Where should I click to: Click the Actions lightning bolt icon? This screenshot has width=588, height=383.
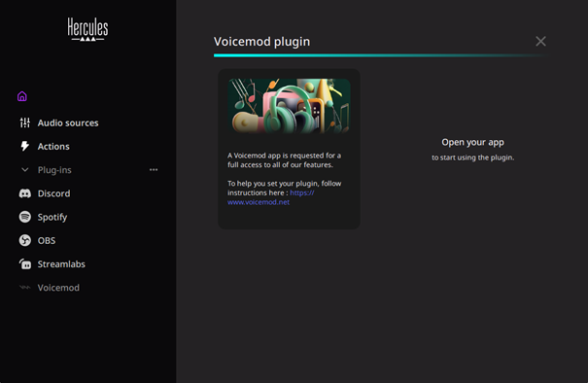click(x=24, y=146)
